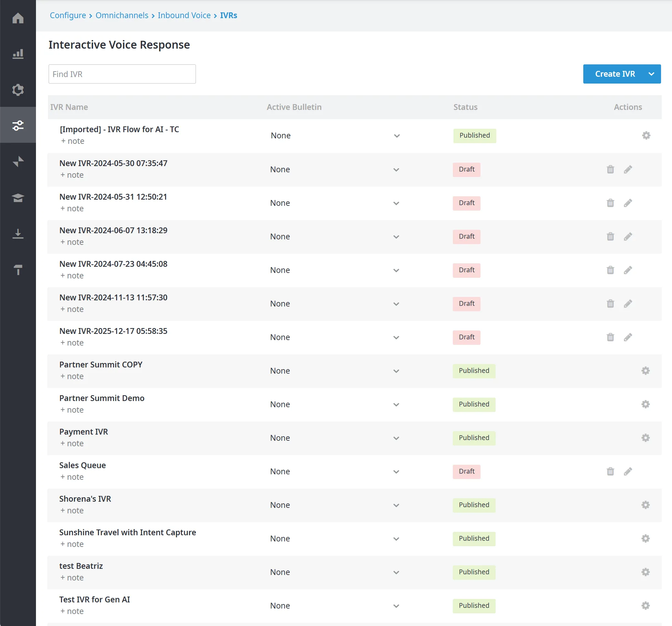
Task: Go to Omnichannels breadcrumb
Action: click(122, 15)
